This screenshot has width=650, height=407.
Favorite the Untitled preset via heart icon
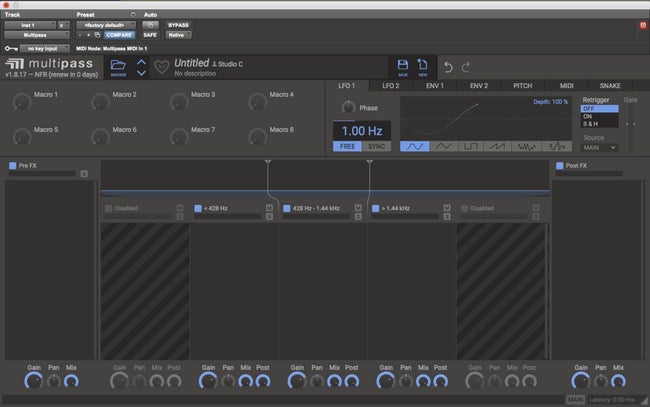(x=162, y=67)
